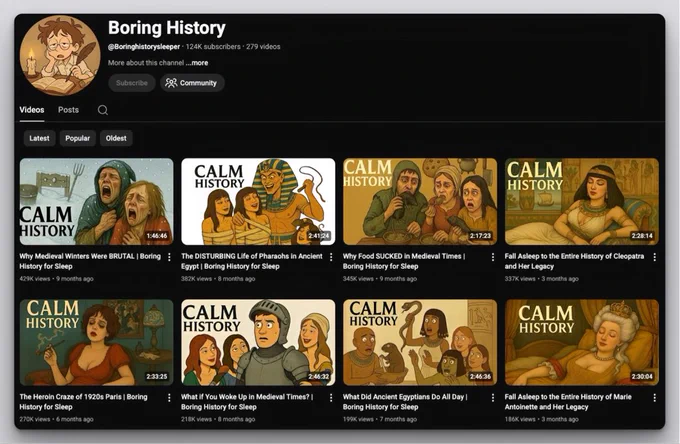The image size is (680, 444).
Task: Open options menu for Woke Up in Medieval Times video
Action: [331, 397]
